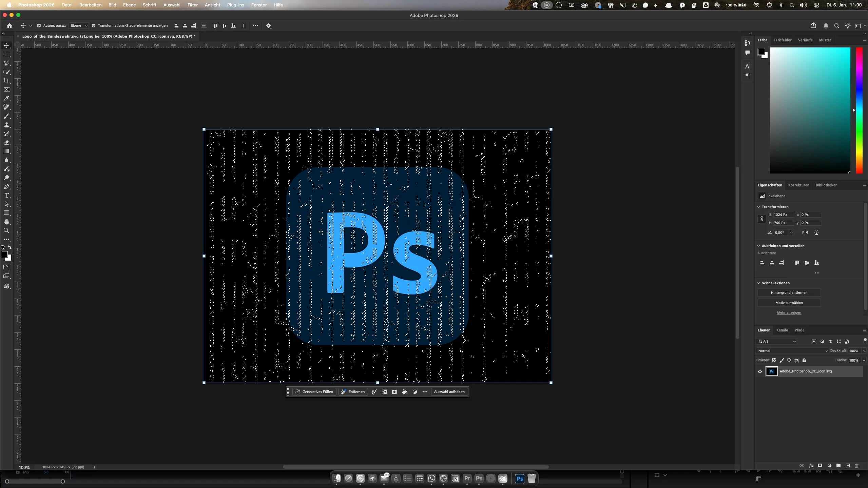Hide the Adobe_Photoshop_CC_icon.svg layer
868x488 pixels.
[x=760, y=371]
